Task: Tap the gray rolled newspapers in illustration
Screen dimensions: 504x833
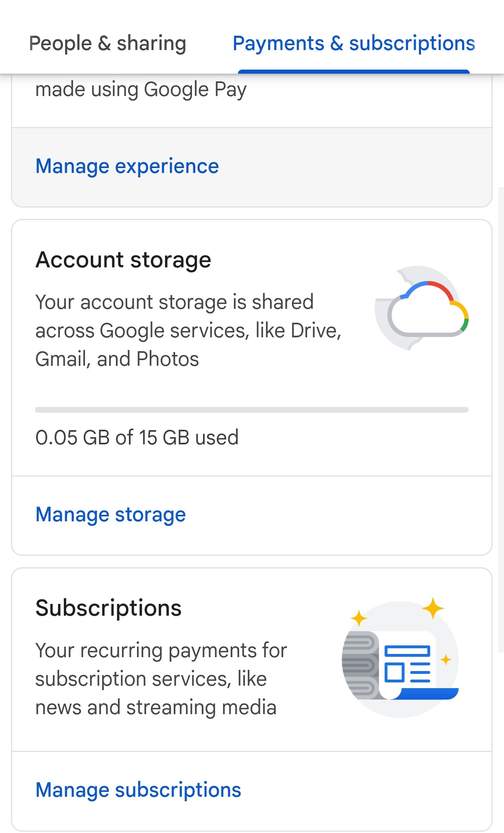Action: tap(360, 665)
